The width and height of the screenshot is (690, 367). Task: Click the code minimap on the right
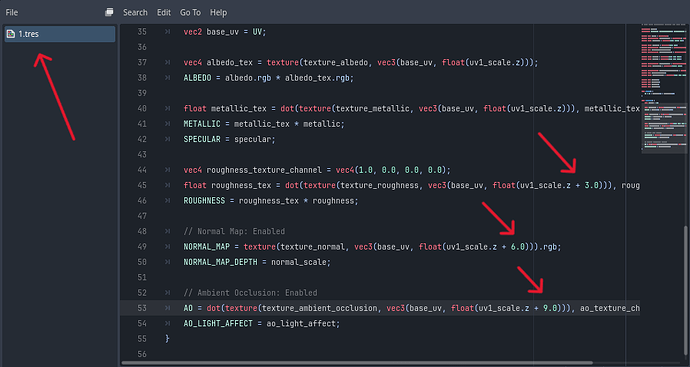tap(664, 88)
